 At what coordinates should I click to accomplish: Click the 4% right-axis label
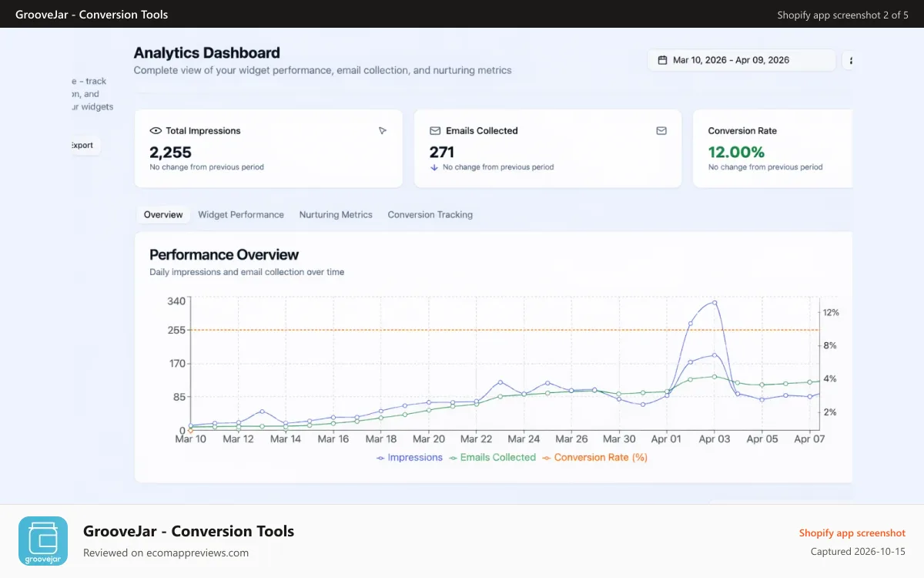click(830, 379)
